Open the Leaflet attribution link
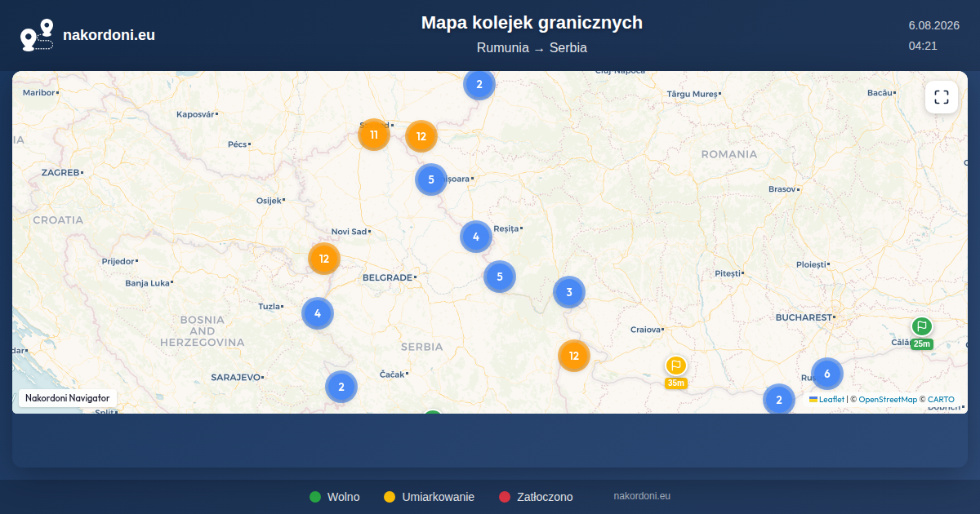 coord(826,400)
